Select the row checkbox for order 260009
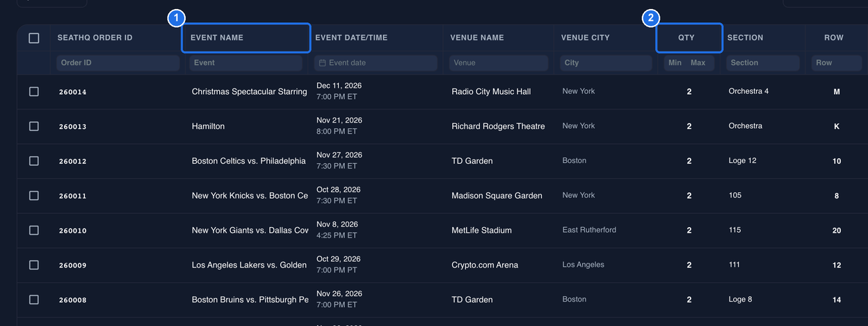 click(34, 265)
